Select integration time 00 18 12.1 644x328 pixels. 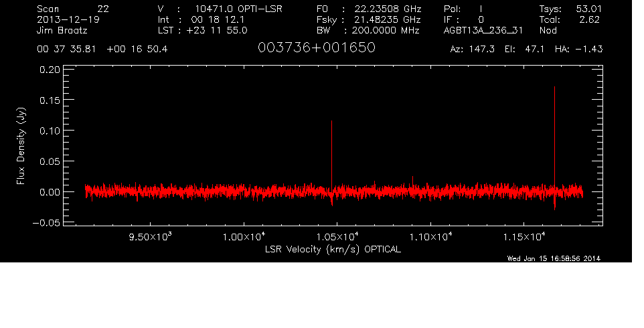(218, 19)
